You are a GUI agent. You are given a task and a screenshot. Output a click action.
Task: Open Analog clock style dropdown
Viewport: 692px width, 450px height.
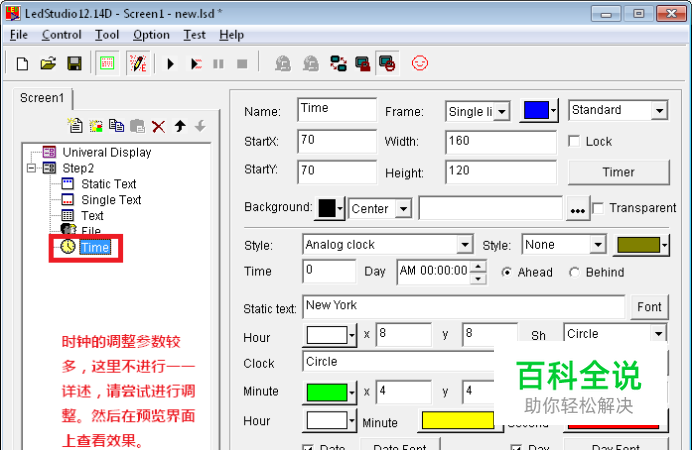(465, 245)
